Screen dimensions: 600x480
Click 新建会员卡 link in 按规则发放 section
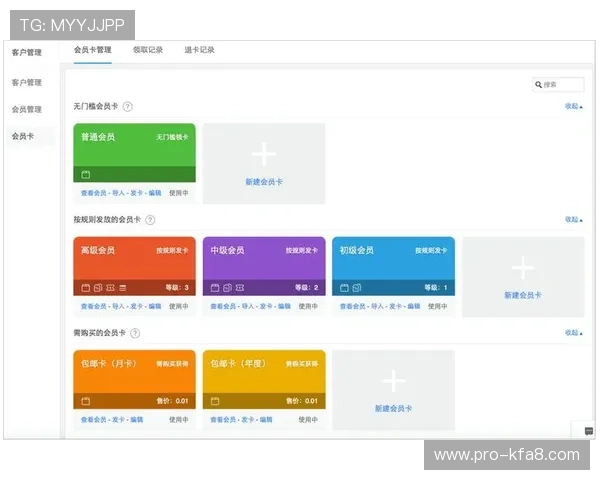pyautogui.click(x=523, y=295)
